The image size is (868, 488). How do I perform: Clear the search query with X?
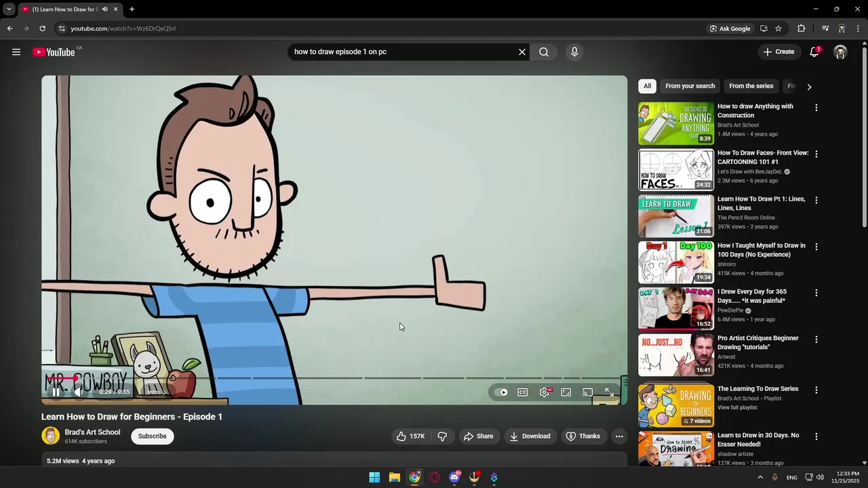coord(522,52)
